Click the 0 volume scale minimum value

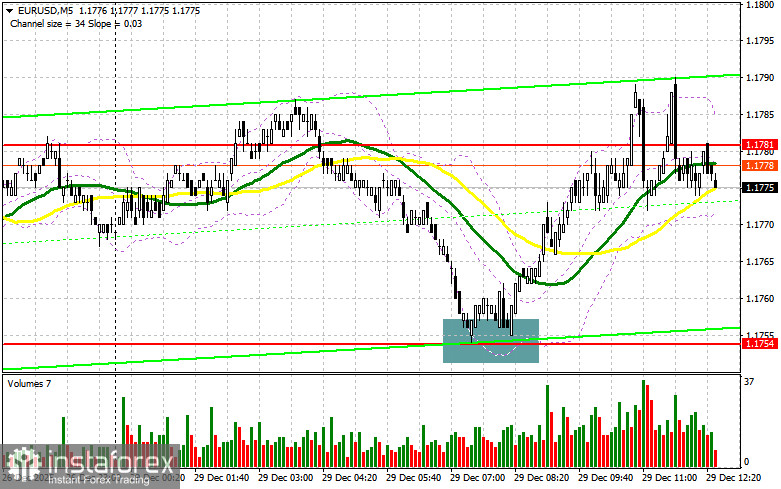[x=746, y=462]
